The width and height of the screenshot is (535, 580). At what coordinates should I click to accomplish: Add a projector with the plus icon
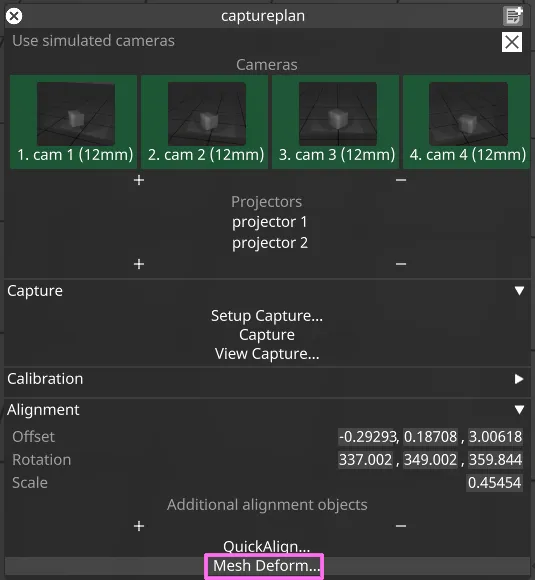tap(139, 264)
